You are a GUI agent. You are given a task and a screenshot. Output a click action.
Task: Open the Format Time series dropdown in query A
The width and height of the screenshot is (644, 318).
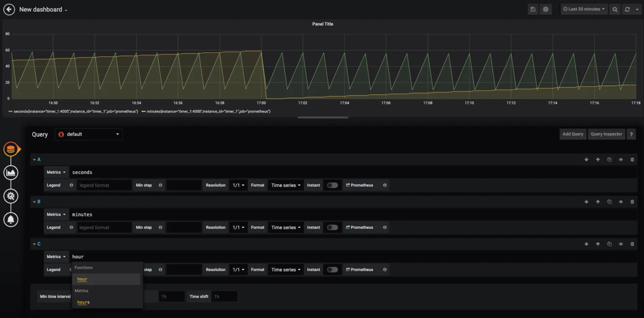(286, 185)
